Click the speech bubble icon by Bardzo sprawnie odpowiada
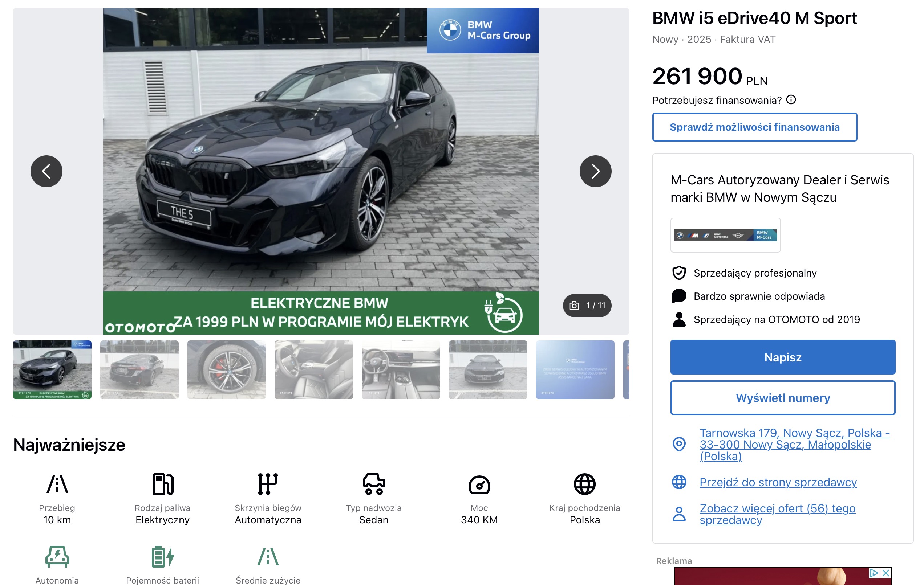924x585 pixels. click(x=679, y=296)
